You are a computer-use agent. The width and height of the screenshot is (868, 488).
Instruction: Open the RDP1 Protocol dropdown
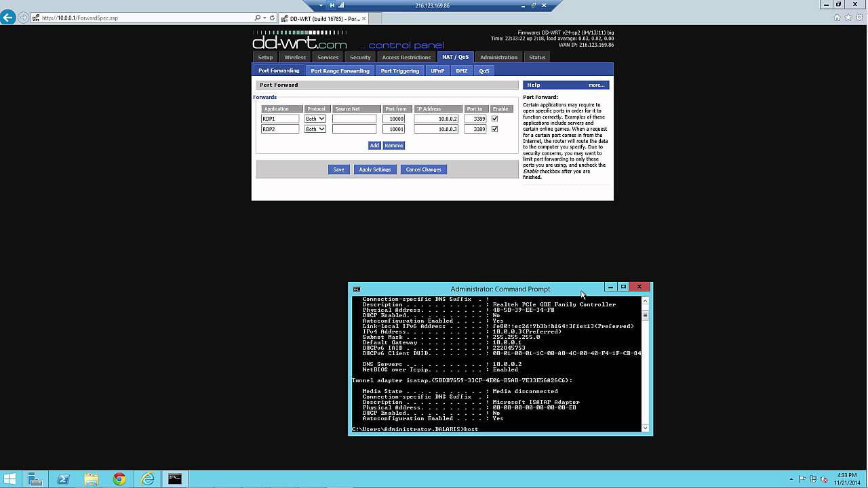315,119
